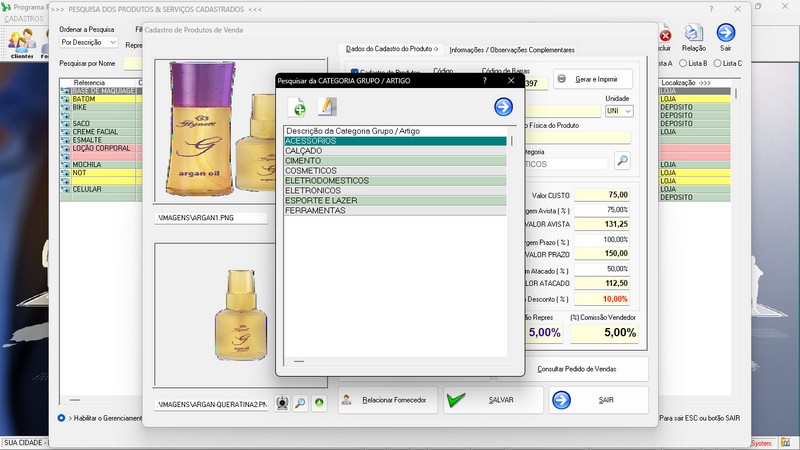
Task: Toggle the Habilitar o Gerenciamento radio option
Action: [62, 417]
